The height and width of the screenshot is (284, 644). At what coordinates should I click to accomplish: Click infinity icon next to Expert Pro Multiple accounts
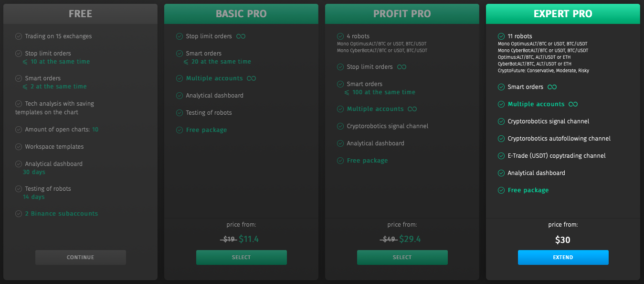coord(573,104)
